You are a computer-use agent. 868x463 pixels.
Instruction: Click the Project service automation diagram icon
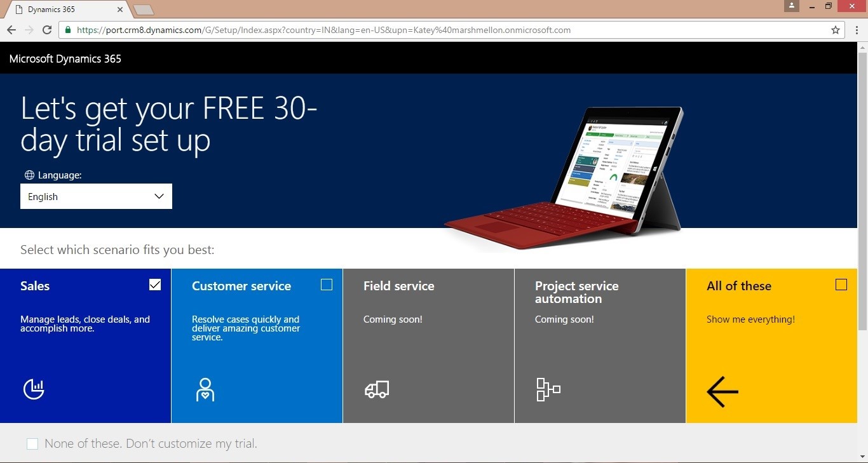[548, 389]
